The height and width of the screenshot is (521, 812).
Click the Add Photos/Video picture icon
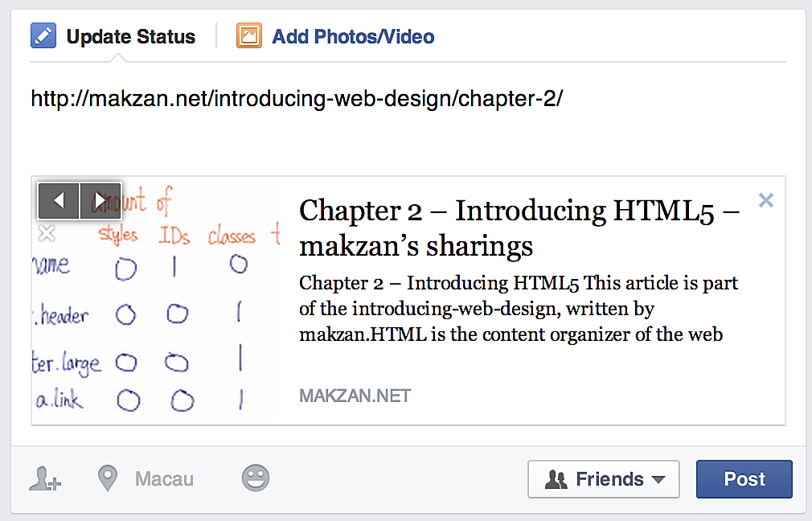pos(249,36)
